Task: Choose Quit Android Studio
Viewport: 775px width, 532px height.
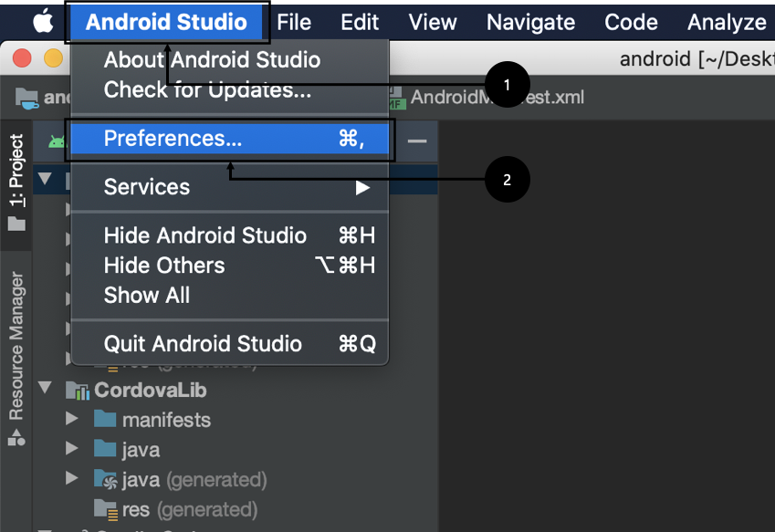Action: click(x=230, y=344)
